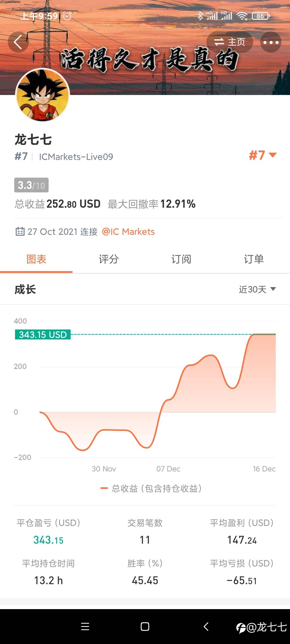
Task: Switch to the 订单 tab
Action: point(254,259)
